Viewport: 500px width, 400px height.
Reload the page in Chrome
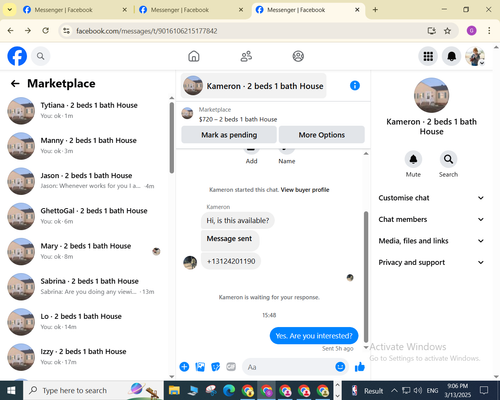(x=46, y=31)
